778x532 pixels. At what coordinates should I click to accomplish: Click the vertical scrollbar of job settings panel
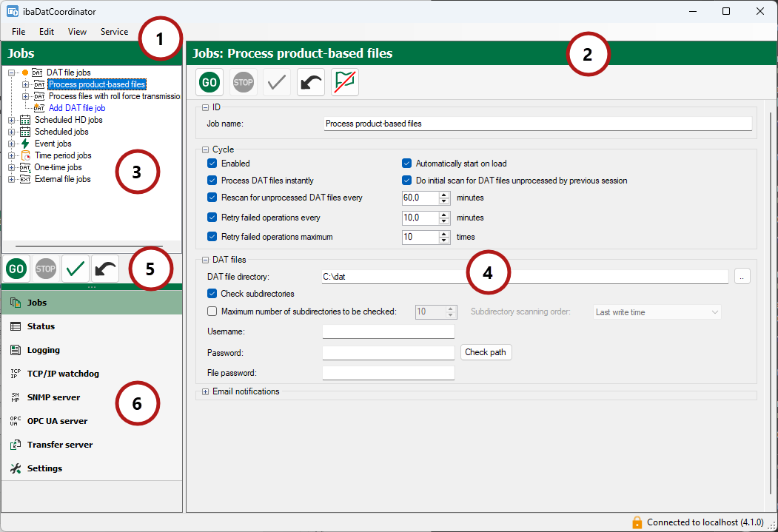[x=771, y=303]
